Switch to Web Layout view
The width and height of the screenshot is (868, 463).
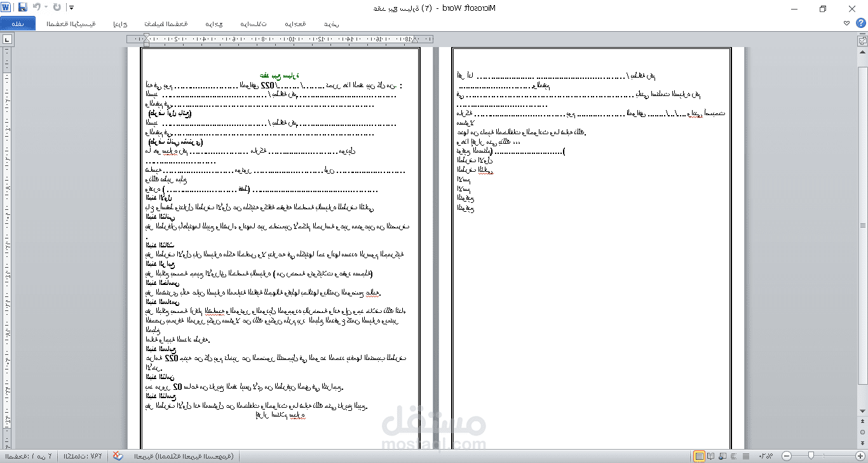click(722, 456)
